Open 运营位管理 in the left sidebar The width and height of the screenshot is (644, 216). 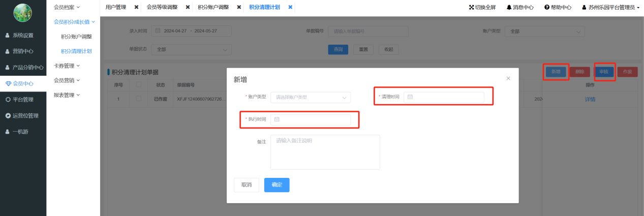(x=23, y=115)
